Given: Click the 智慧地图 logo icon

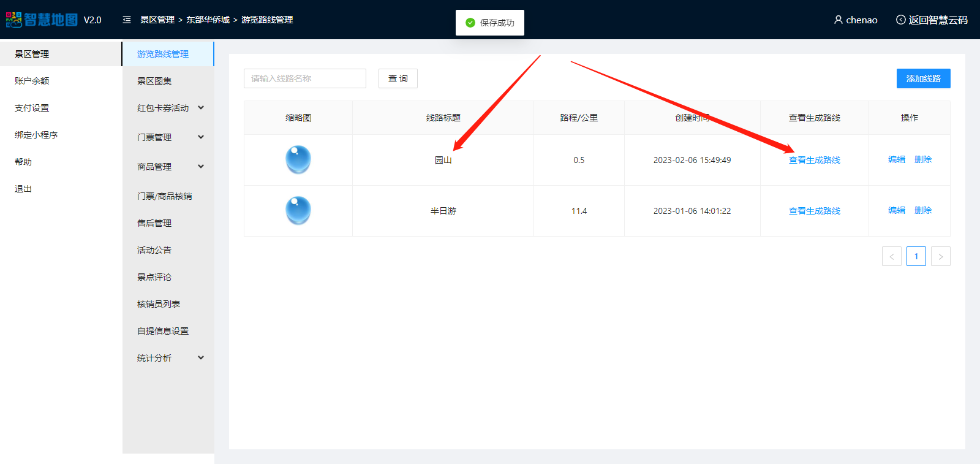Looking at the screenshot, I should (14, 20).
